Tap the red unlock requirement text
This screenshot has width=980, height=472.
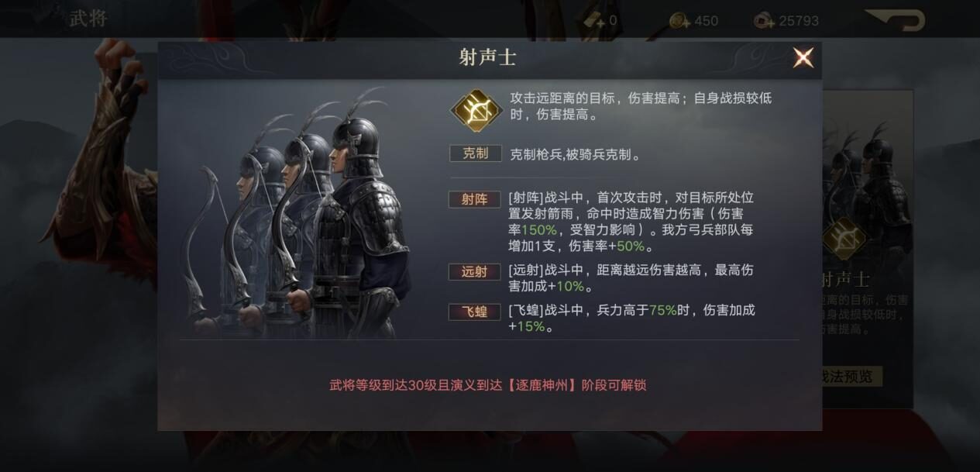pos(488,385)
